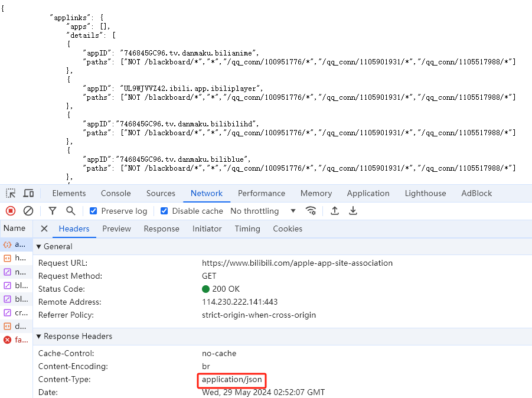Open the Performance tab
Image resolution: width=532 pixels, height=398 pixels.
pos(261,194)
